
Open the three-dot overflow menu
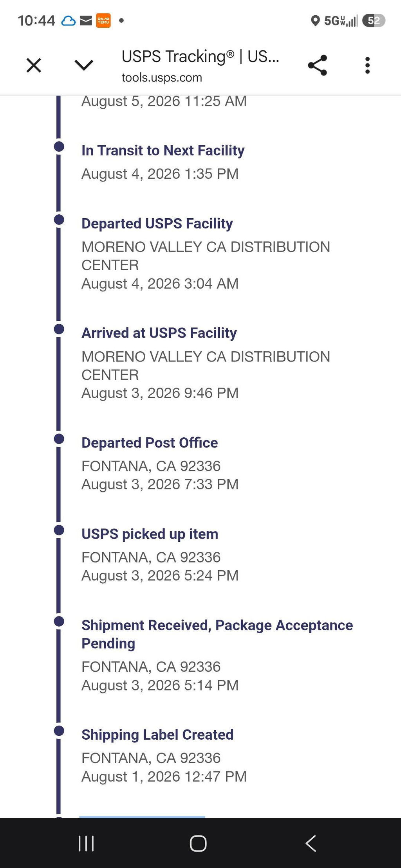click(x=367, y=65)
